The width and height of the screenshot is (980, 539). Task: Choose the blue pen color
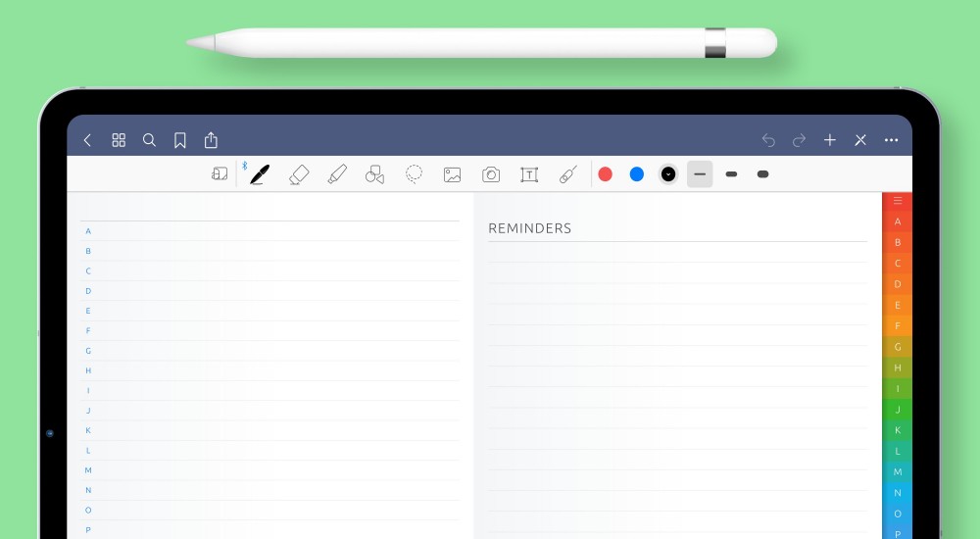pyautogui.click(x=637, y=174)
